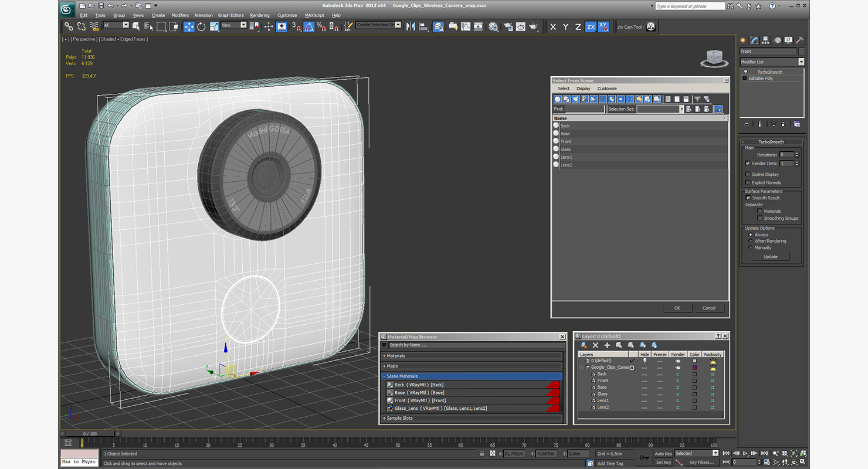Expand the Maps group in Material Browser
Image resolution: width=868 pixels, height=469 pixels.
point(472,366)
